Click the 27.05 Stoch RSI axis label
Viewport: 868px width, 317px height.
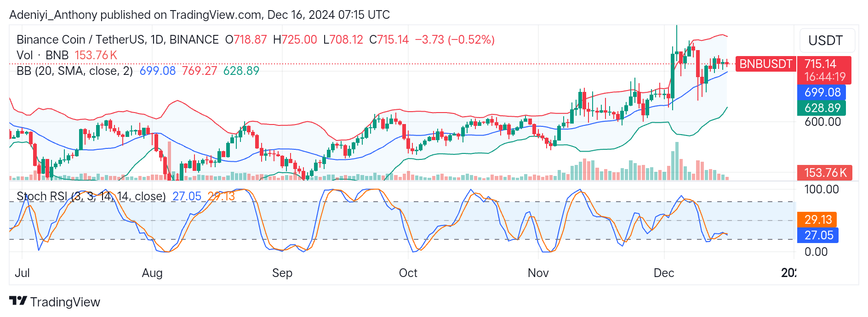click(x=817, y=235)
